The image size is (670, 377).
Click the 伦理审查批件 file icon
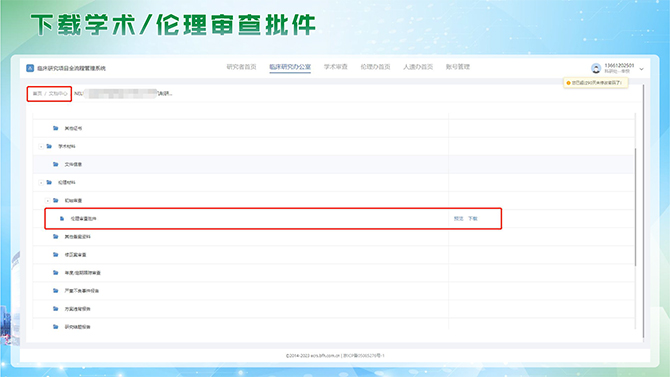pos(62,218)
